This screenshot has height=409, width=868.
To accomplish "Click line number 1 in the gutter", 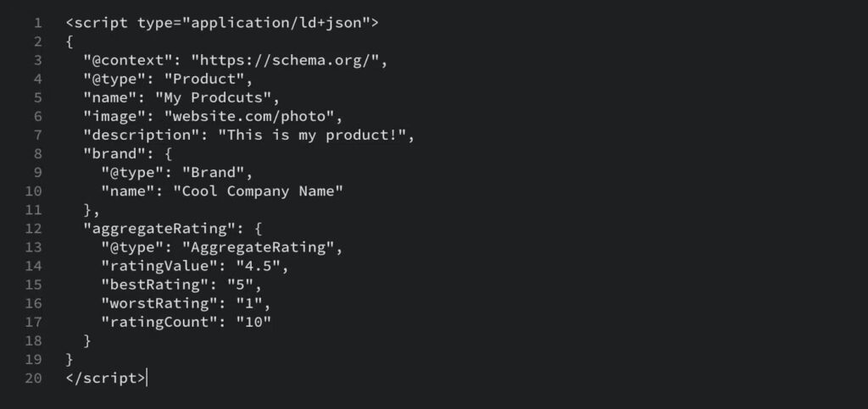I will (x=37, y=23).
